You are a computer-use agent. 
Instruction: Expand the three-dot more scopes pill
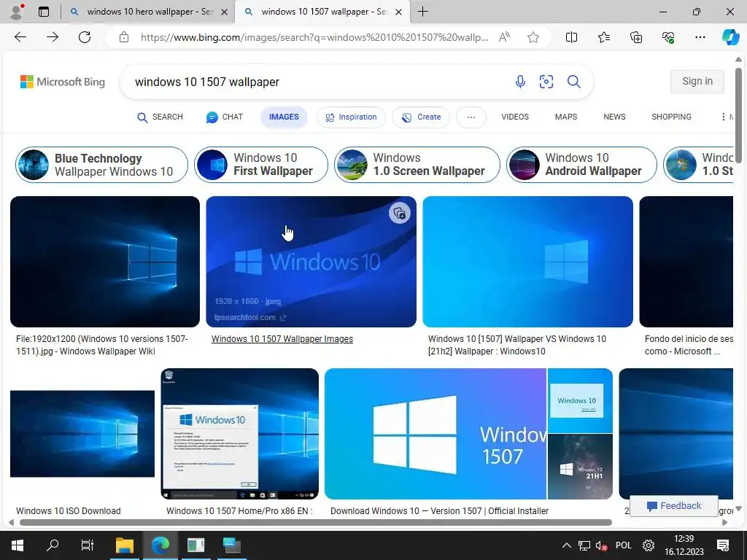(x=471, y=117)
